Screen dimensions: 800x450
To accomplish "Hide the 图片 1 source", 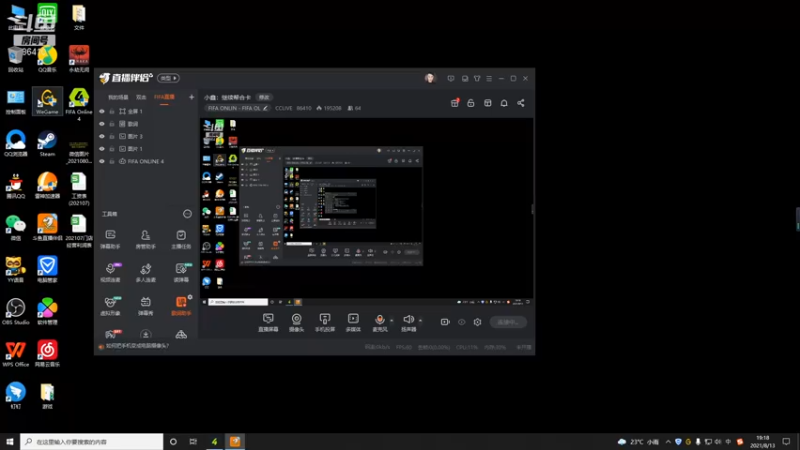I will [102, 149].
